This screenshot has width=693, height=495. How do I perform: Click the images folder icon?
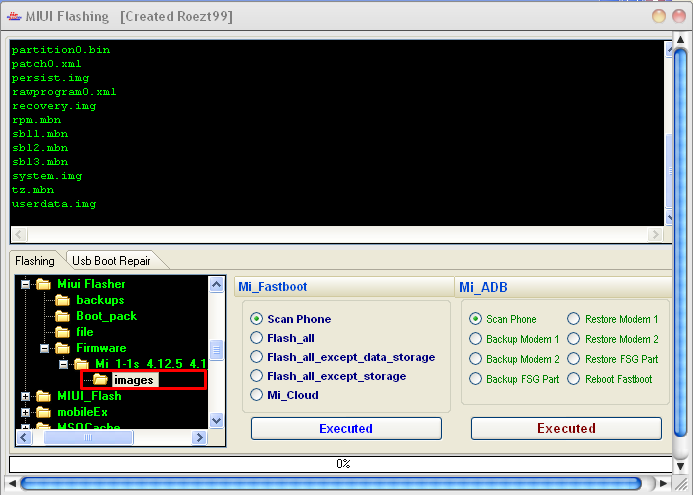100,380
